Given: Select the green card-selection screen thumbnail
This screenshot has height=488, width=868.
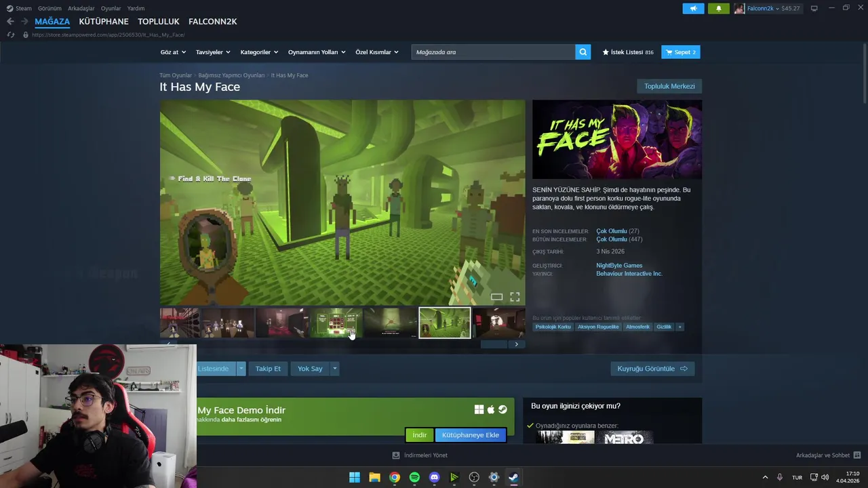Looking at the screenshot, I should coord(336,323).
